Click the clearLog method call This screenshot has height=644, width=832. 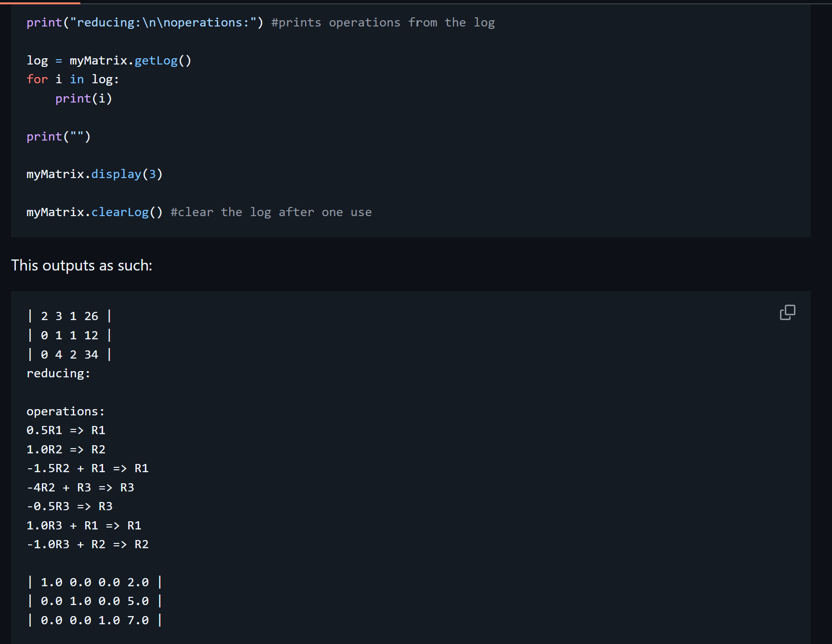tap(120, 212)
